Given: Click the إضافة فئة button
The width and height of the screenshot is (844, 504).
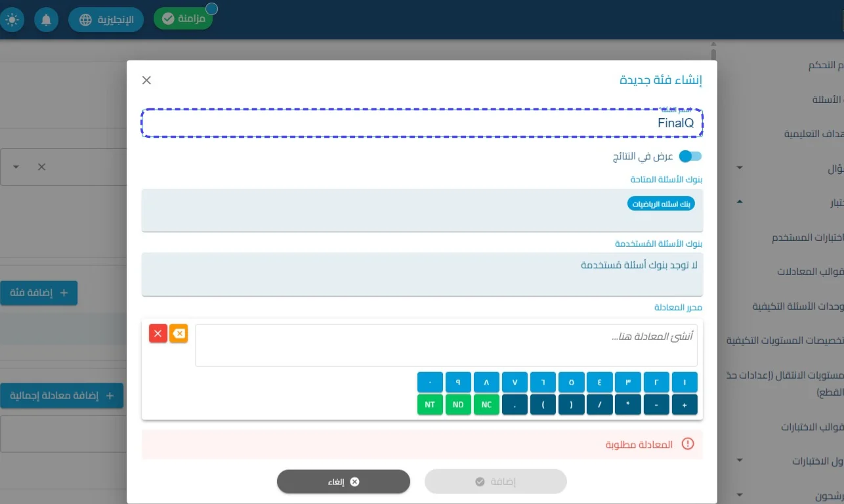Looking at the screenshot, I should (x=39, y=293).
